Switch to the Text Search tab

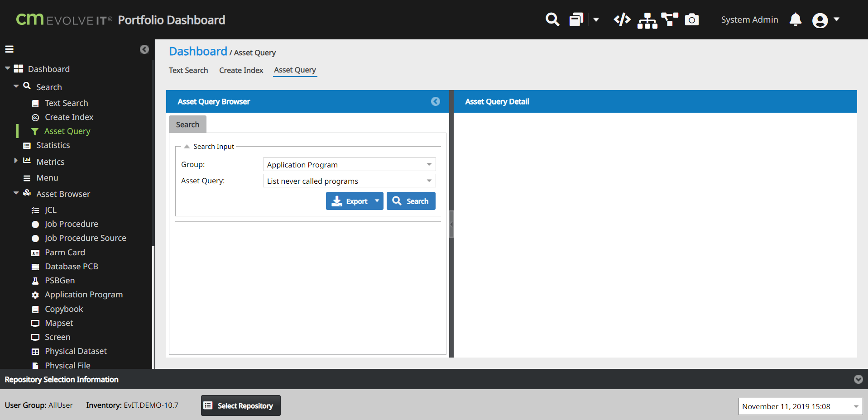pos(188,70)
